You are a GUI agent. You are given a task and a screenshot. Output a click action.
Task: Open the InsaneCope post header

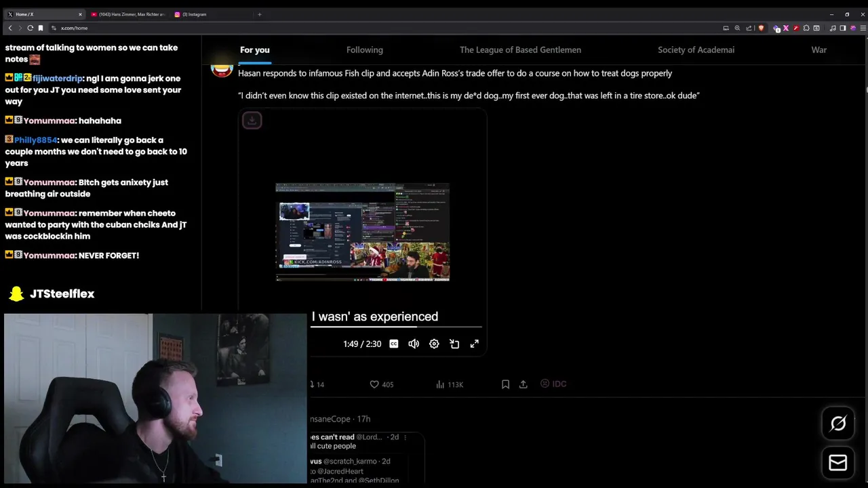[x=340, y=419]
